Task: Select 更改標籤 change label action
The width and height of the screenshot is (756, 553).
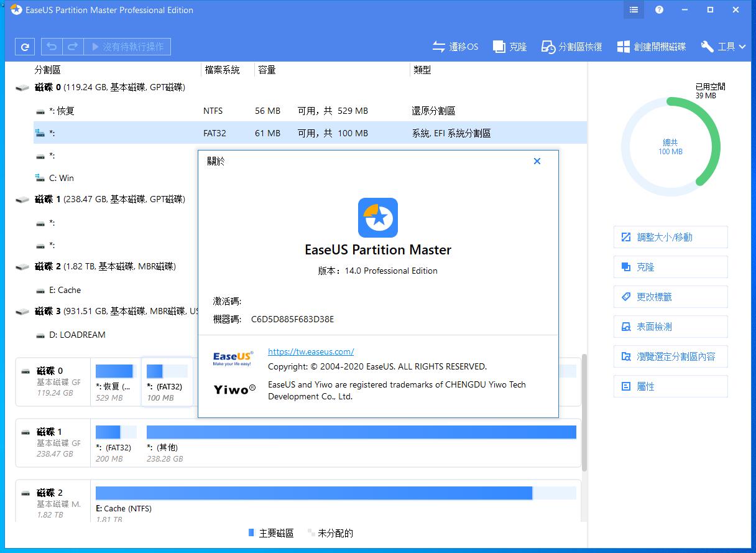Action: pyautogui.click(x=670, y=297)
